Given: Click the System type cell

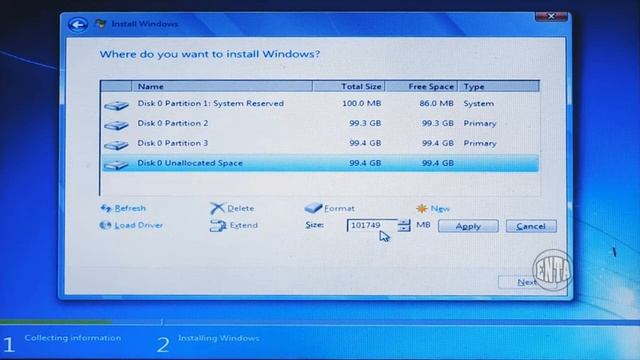Looking at the screenshot, I should click(478, 104).
